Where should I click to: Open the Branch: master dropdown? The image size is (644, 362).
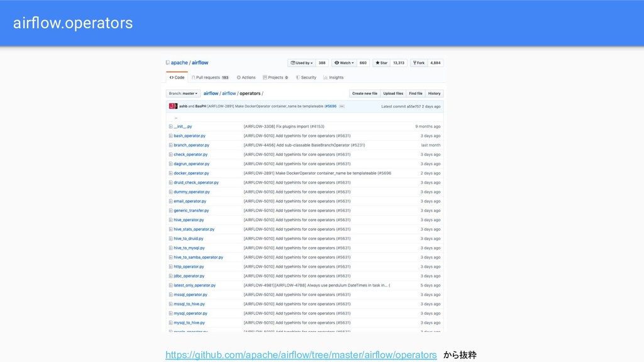183,94
